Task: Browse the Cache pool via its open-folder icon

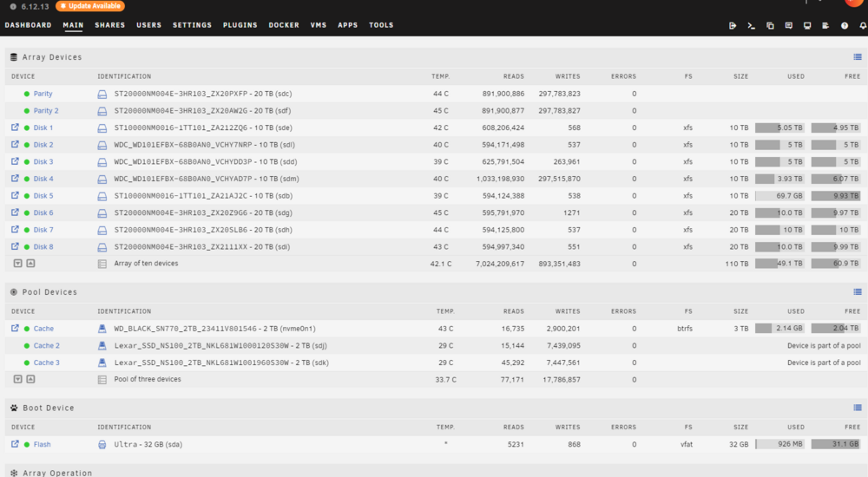Action: [15, 328]
